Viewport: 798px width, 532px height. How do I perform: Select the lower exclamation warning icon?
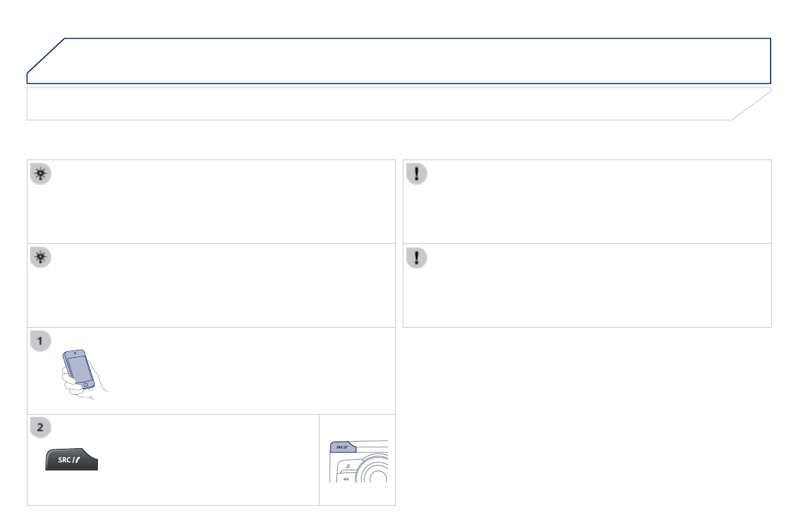[416, 258]
